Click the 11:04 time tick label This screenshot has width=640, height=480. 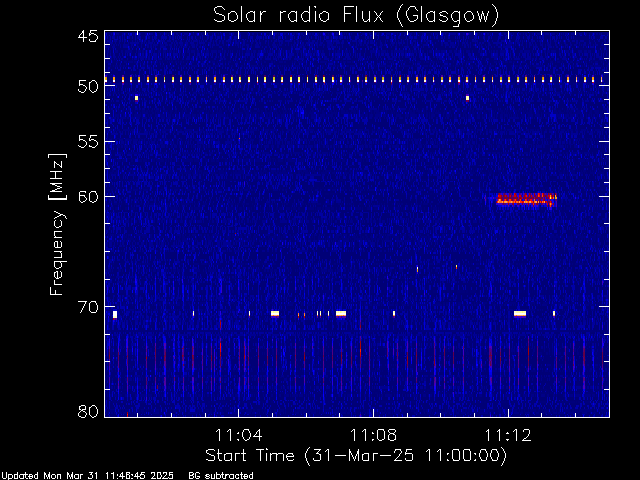[238, 435]
